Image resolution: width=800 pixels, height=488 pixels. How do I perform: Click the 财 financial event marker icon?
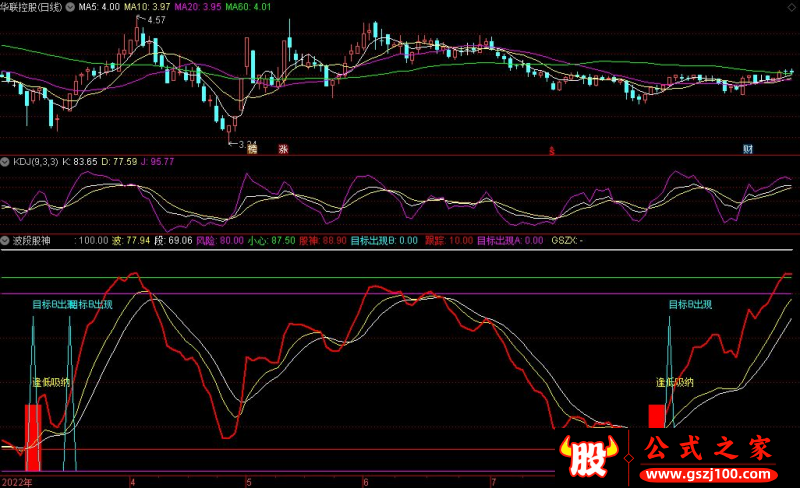[747, 149]
